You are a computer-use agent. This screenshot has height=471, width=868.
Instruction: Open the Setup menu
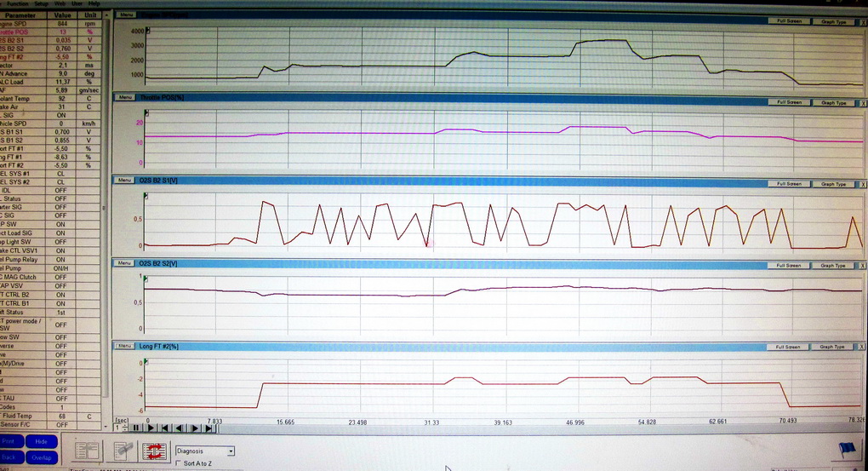tap(41, 3)
